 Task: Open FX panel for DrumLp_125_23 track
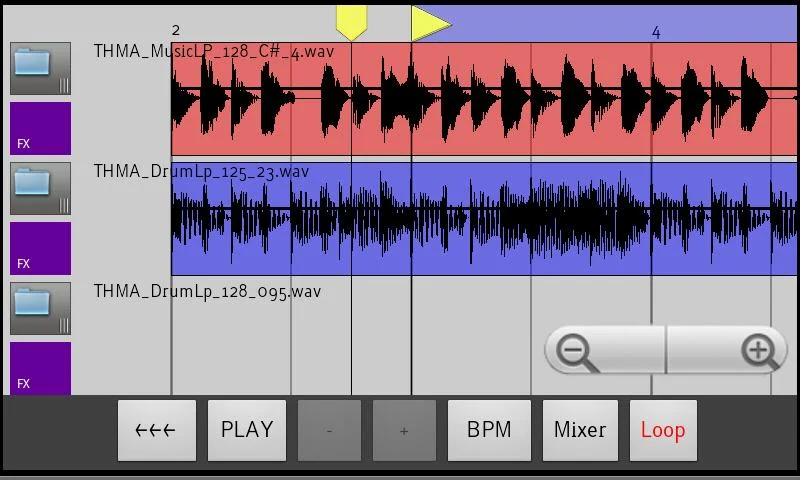[40, 248]
